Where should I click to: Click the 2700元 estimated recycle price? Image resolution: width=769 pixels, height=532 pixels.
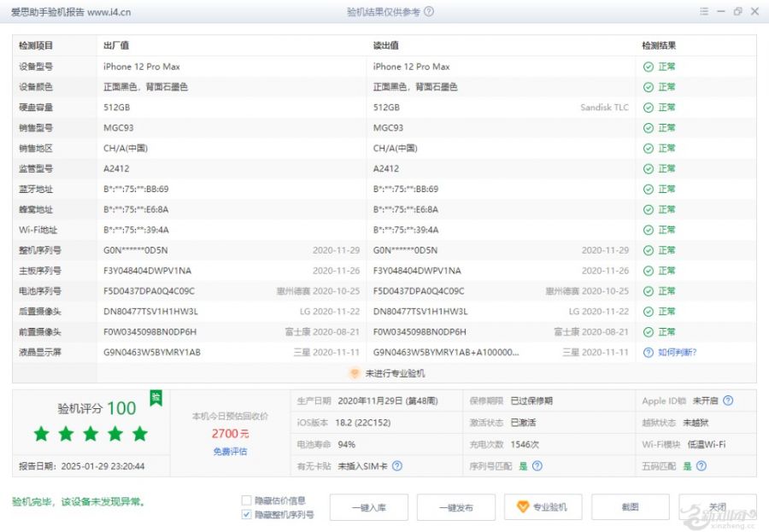pyautogui.click(x=230, y=434)
